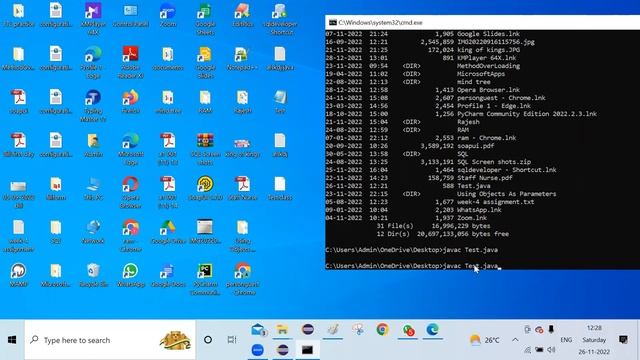Screen dimensions: 640x360
Task: Open the Google Drive desktop shortcut
Action: [168, 232]
